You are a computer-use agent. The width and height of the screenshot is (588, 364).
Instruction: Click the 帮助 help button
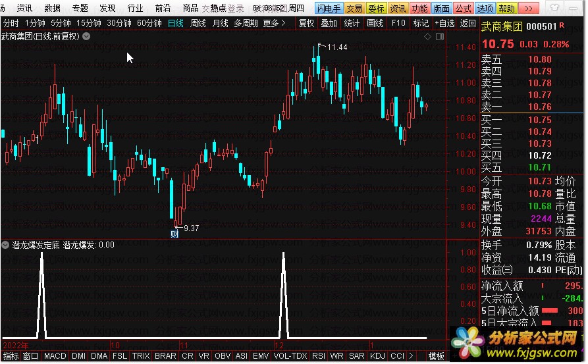[x=506, y=9]
